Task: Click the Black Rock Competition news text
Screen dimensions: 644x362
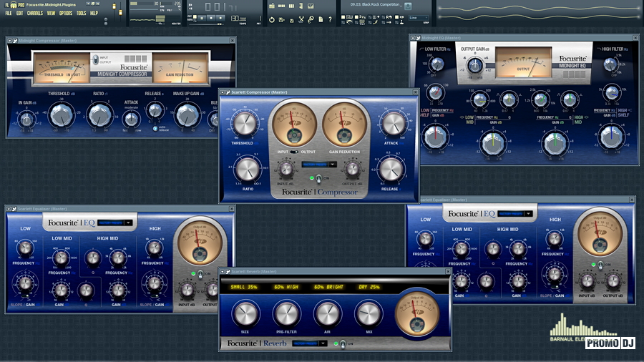Action: (x=375, y=4)
